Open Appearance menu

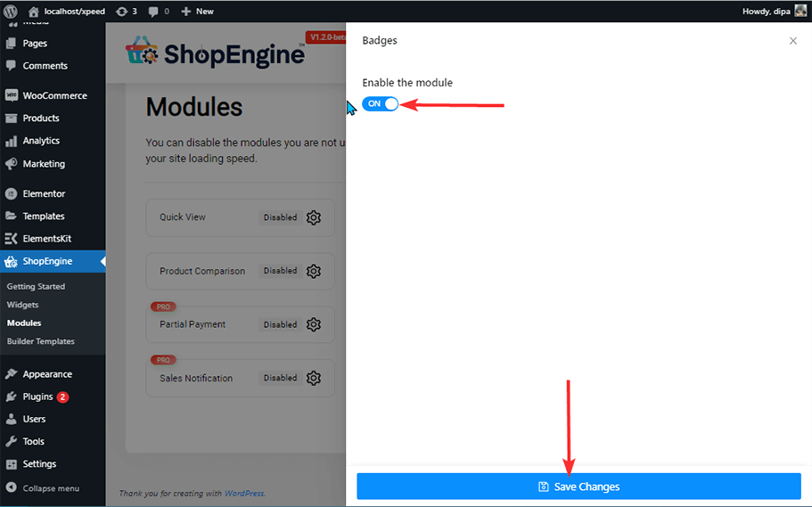[x=47, y=374]
